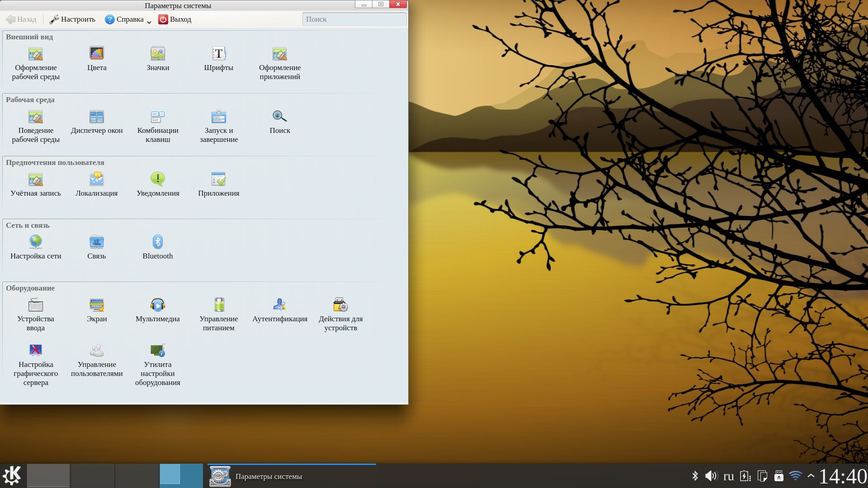
Task: Expand hidden system tray icons arrow
Action: tap(811, 476)
